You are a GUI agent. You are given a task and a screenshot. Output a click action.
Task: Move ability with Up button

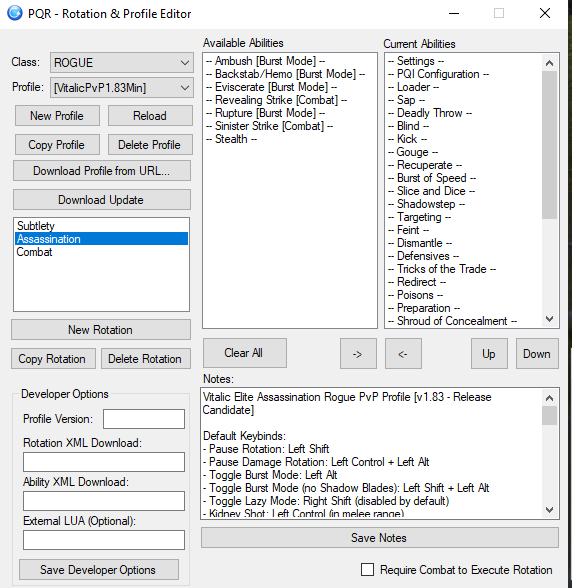pos(489,354)
